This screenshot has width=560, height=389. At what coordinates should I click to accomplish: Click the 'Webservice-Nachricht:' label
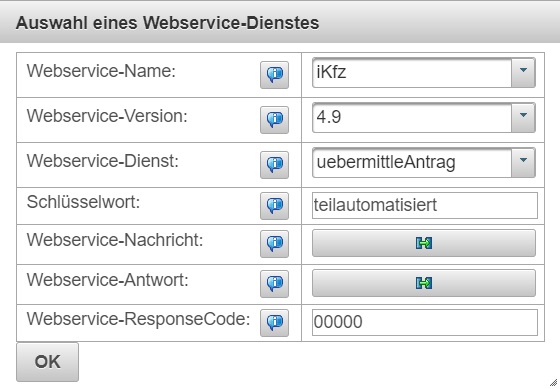click(x=115, y=240)
